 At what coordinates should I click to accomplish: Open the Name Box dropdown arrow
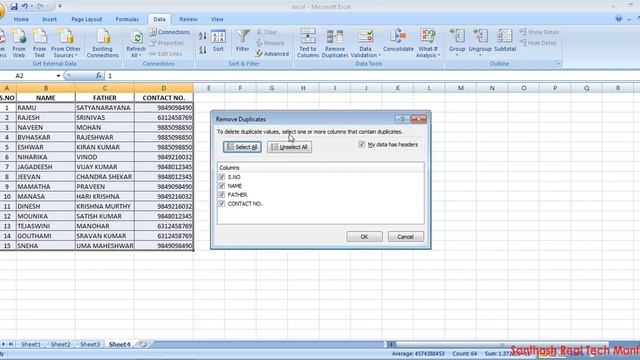[58, 76]
